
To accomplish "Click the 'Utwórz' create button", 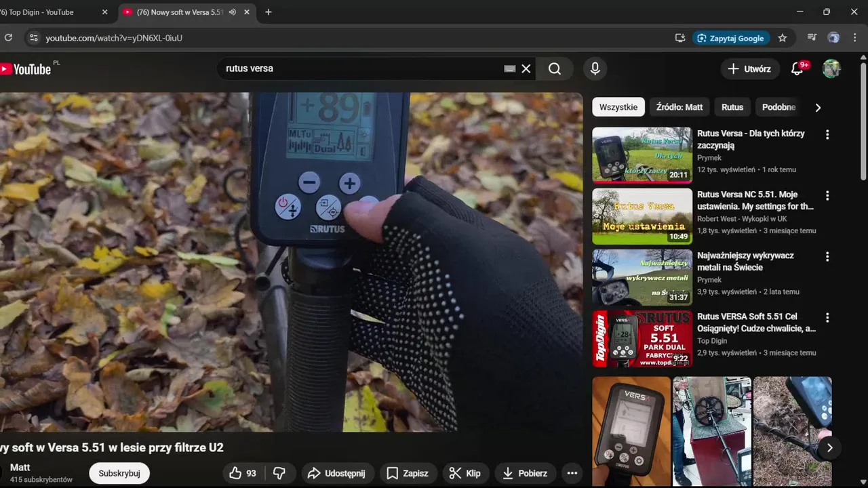I will click(x=749, y=68).
